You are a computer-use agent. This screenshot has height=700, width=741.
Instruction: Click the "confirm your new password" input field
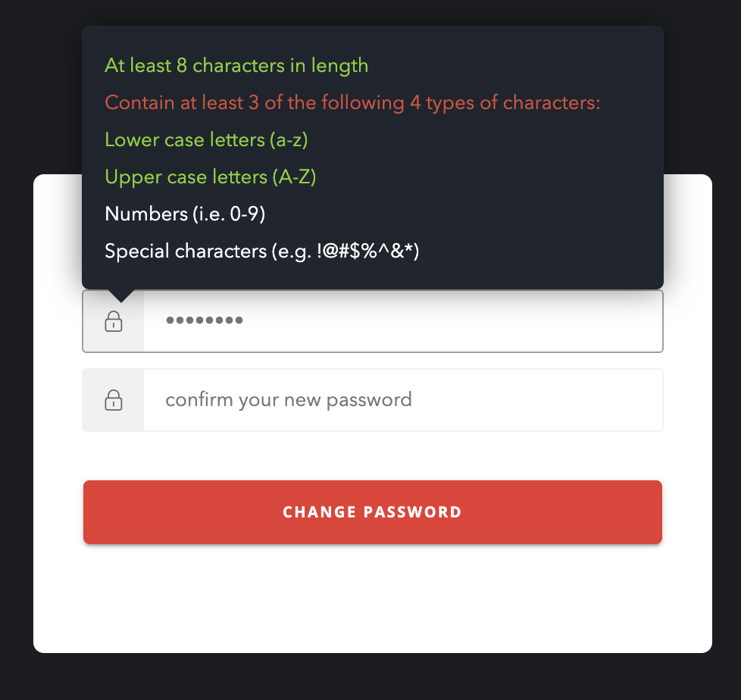(x=402, y=400)
